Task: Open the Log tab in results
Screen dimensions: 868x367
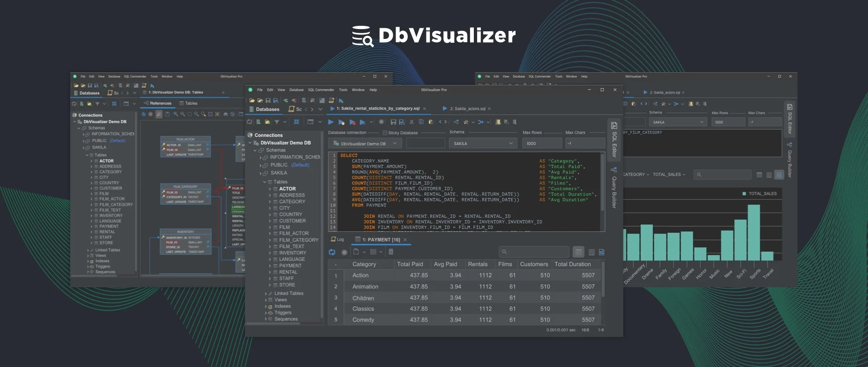Action: click(337, 239)
